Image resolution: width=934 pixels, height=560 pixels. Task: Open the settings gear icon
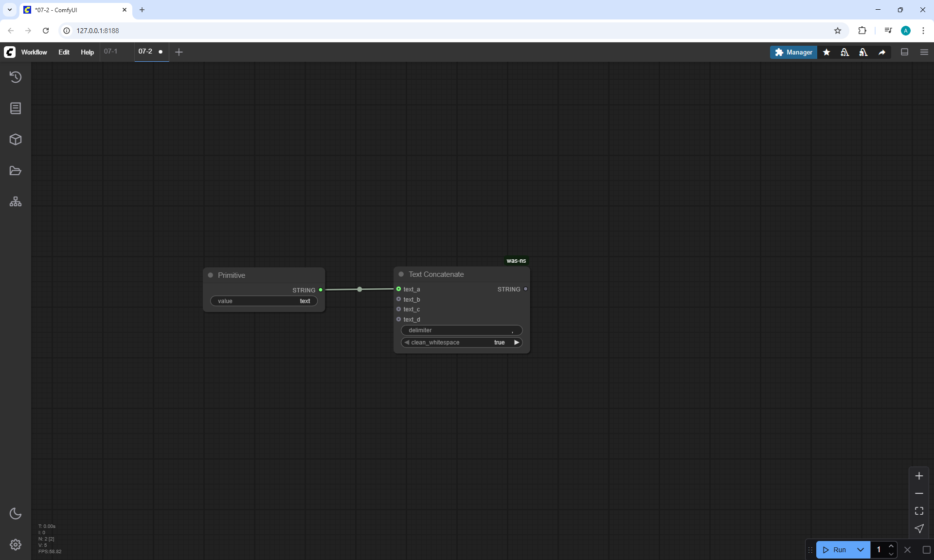pos(16,544)
